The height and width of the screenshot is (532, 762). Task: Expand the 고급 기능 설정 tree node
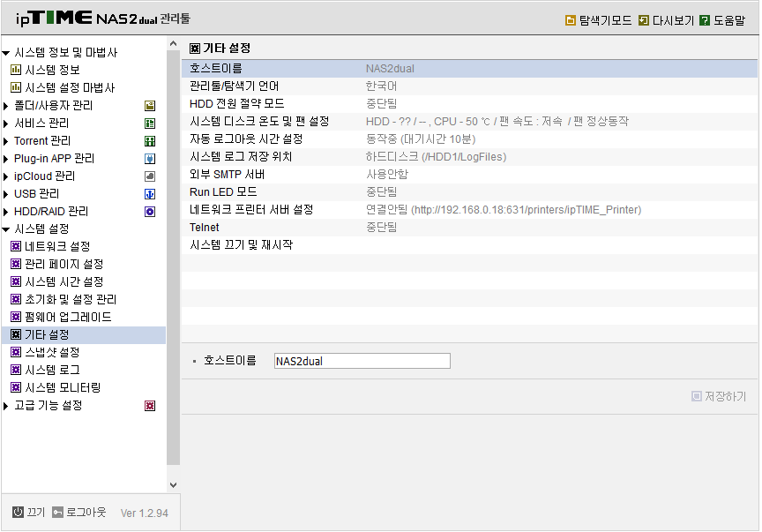(6, 406)
